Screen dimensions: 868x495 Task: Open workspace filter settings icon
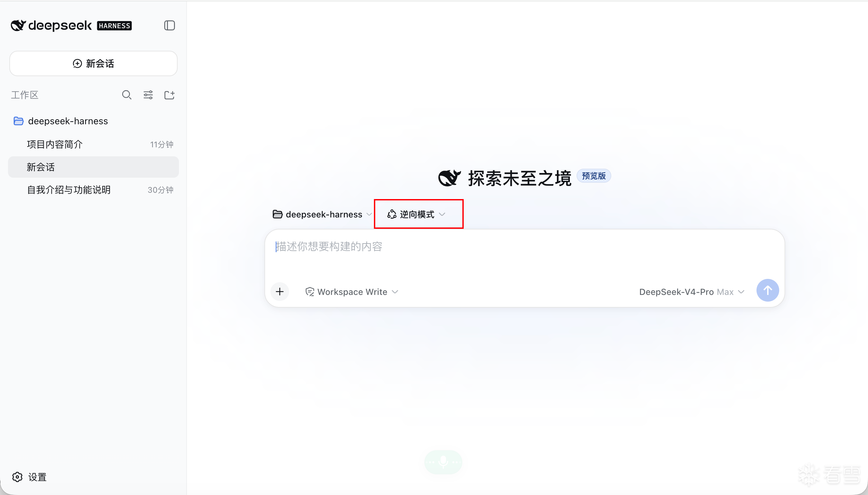click(x=148, y=95)
